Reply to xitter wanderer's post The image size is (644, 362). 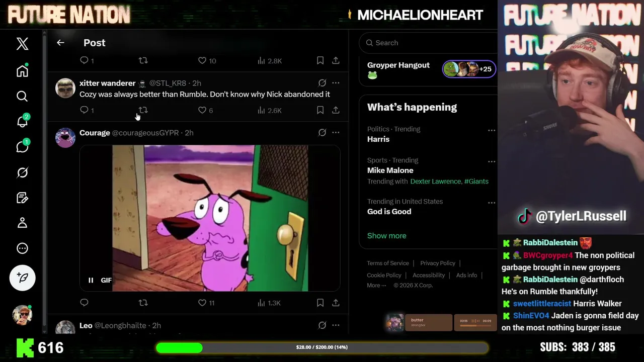click(x=84, y=110)
